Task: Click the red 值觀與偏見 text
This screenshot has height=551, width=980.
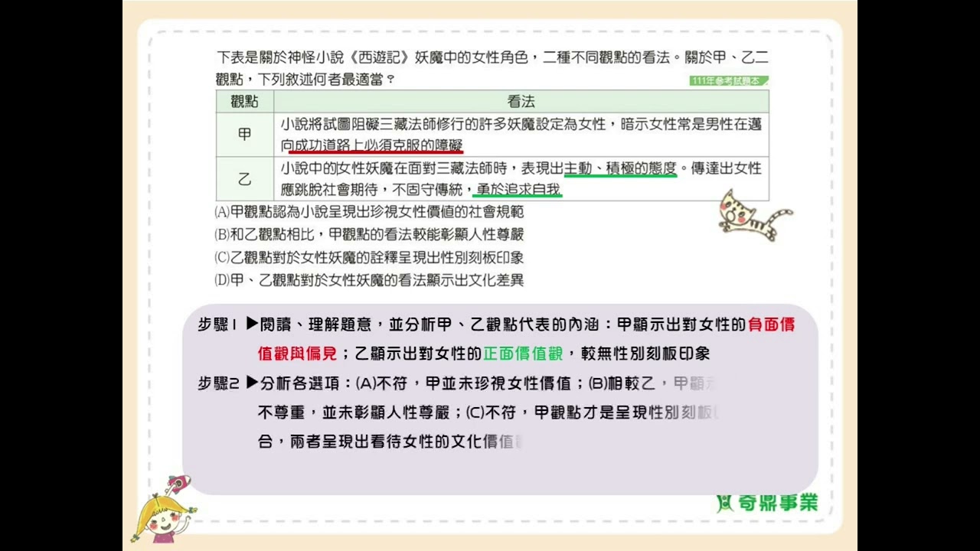Action: (296, 354)
